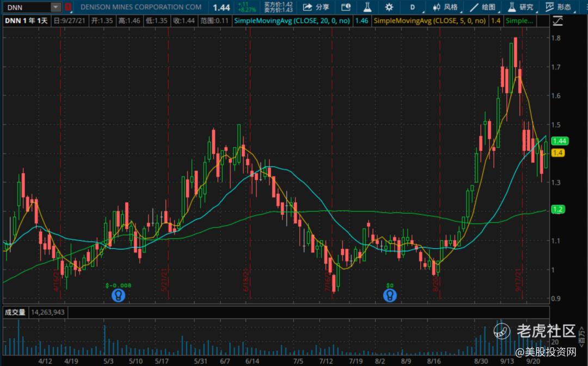Open the 绘图 drawing tools menu
This screenshot has width=588, height=366.
(483, 7)
